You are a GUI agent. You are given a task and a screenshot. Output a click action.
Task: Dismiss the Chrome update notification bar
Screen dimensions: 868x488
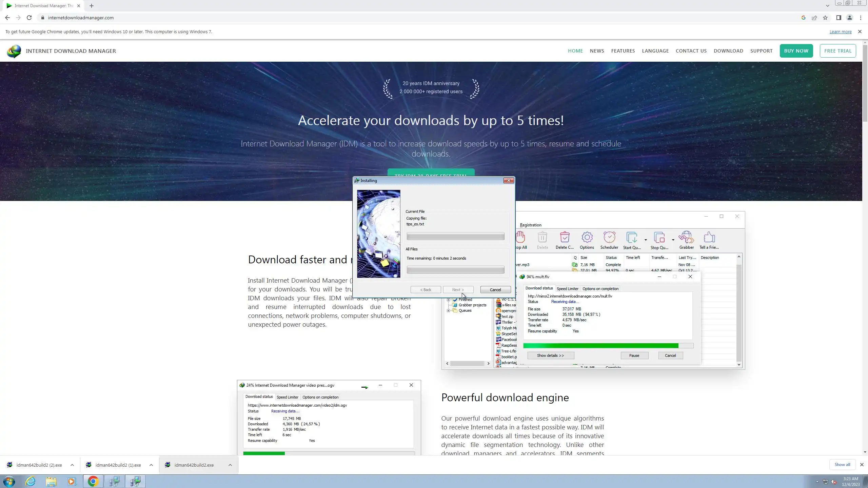point(860,32)
